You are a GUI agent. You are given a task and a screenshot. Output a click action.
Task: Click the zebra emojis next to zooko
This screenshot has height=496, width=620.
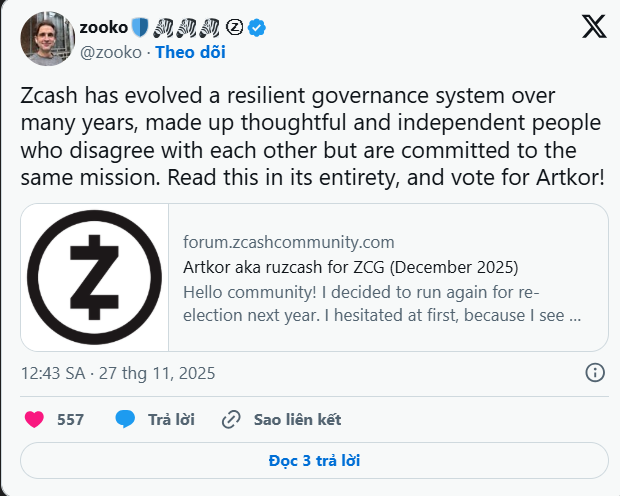pos(189,28)
